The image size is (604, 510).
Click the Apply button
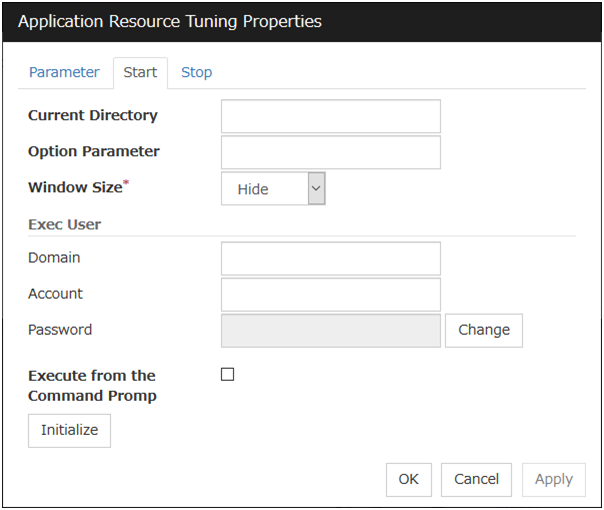(x=553, y=479)
